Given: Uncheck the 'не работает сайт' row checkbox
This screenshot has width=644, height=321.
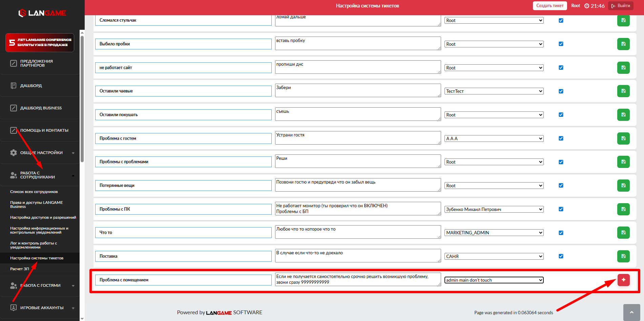Looking at the screenshot, I should [x=561, y=68].
